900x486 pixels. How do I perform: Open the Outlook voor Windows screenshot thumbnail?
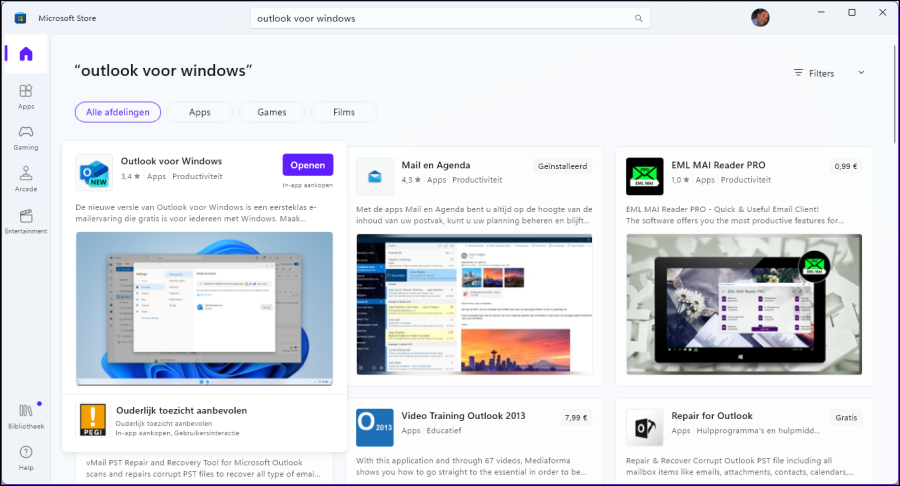point(204,309)
